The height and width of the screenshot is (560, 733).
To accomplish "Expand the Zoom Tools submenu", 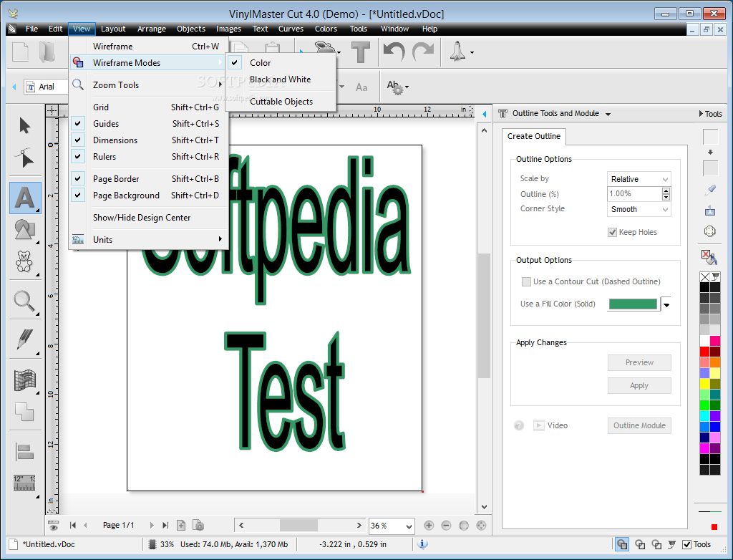I will 149,85.
